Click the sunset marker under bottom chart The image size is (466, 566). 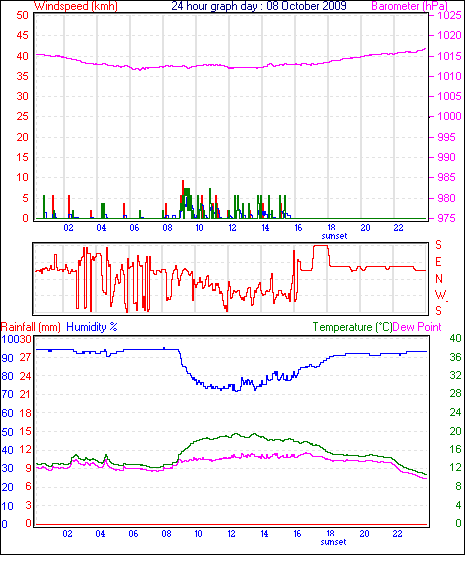pos(333,542)
